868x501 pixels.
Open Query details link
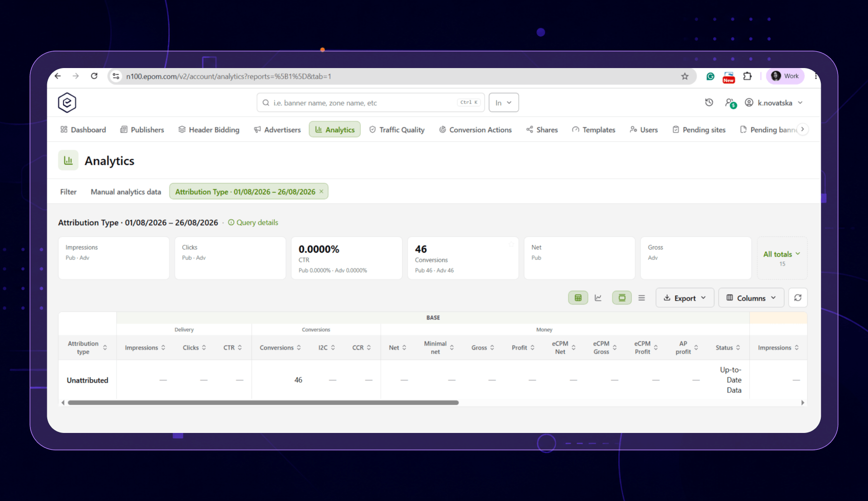[253, 223]
